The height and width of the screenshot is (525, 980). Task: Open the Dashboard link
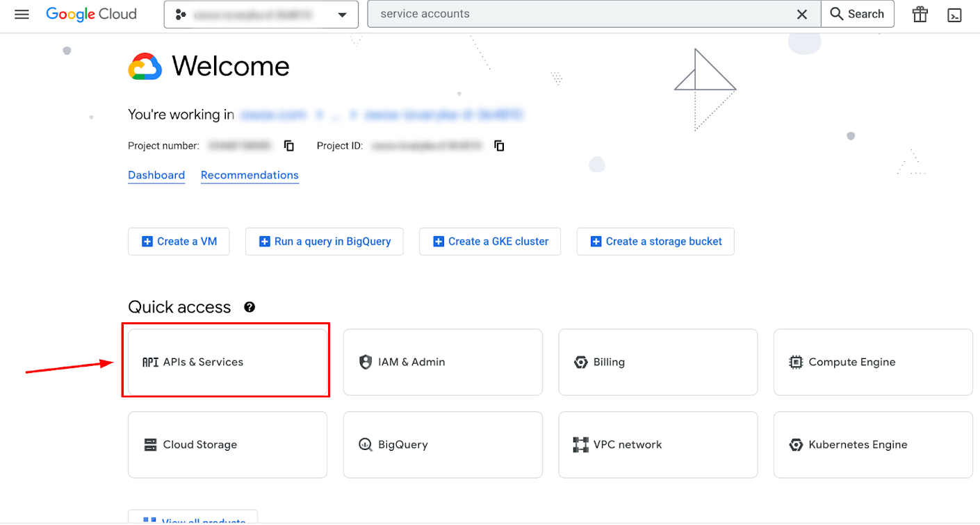click(x=156, y=175)
